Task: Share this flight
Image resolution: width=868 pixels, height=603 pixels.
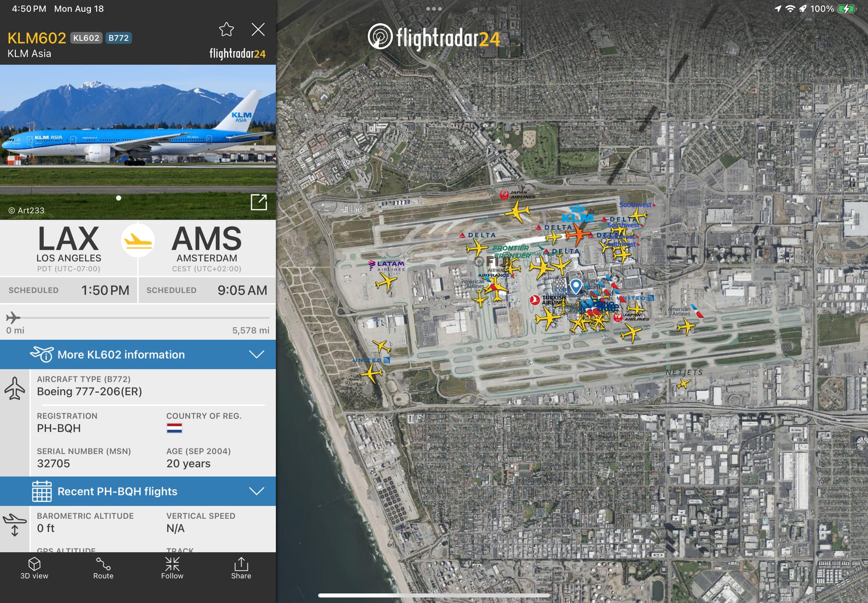Action: point(241,568)
